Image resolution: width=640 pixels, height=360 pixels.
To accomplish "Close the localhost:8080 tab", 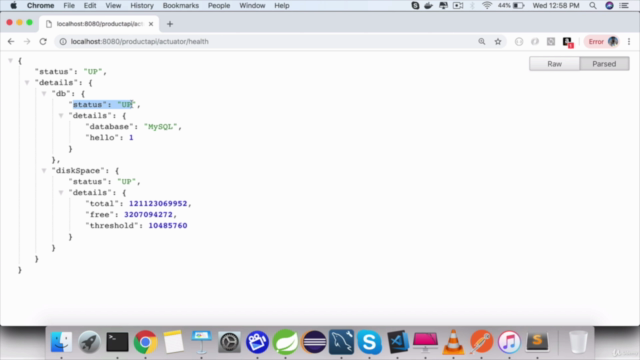I will (151, 24).
